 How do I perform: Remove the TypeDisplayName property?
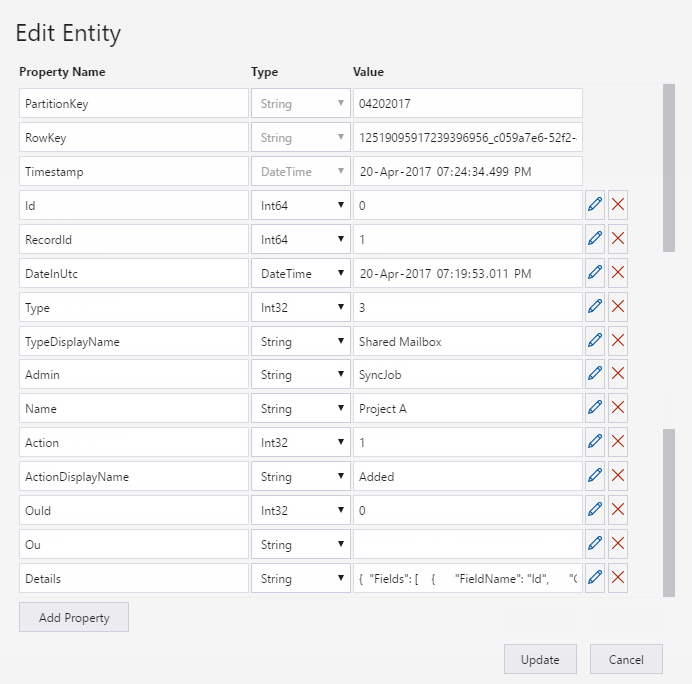pos(618,341)
